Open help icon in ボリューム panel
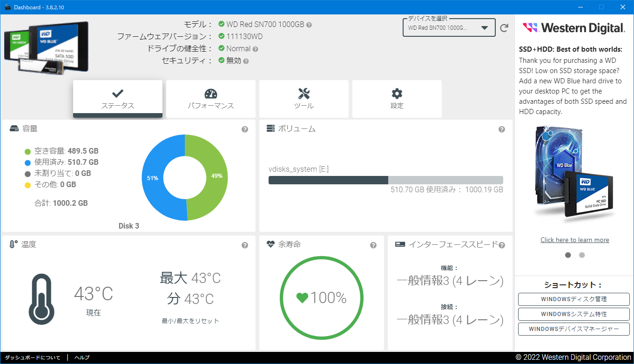The height and width of the screenshot is (364, 634). [x=502, y=129]
